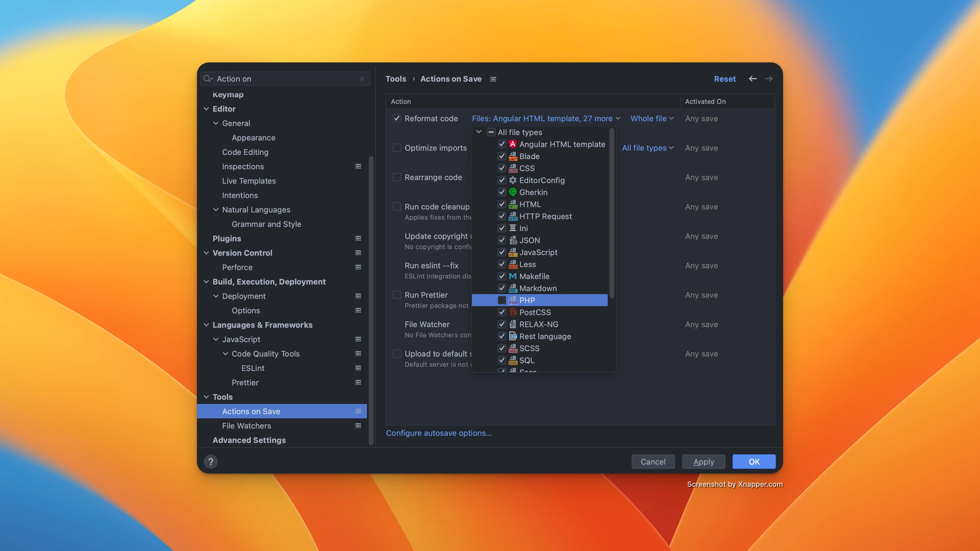
Task: Click the SQL file type icon
Action: click(x=513, y=360)
